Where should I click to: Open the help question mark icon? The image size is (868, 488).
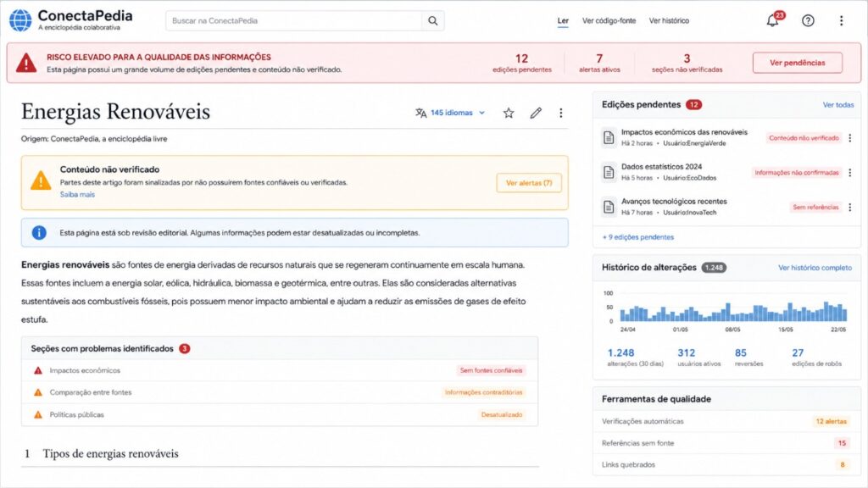tap(808, 21)
